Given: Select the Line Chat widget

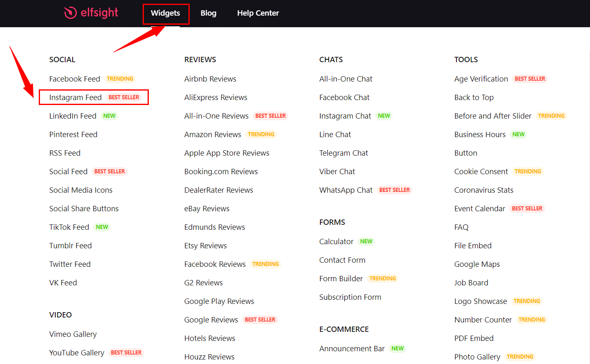Looking at the screenshot, I should (335, 134).
